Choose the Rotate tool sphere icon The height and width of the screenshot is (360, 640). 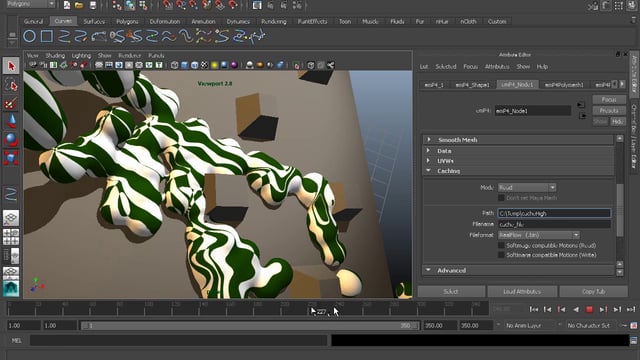pyautogui.click(x=11, y=140)
